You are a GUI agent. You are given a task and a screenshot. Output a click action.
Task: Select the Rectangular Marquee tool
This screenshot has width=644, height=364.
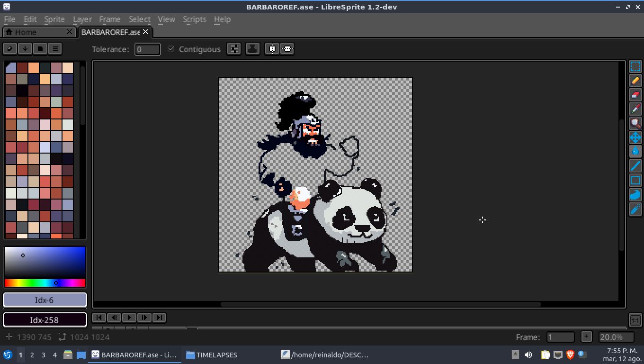click(635, 66)
